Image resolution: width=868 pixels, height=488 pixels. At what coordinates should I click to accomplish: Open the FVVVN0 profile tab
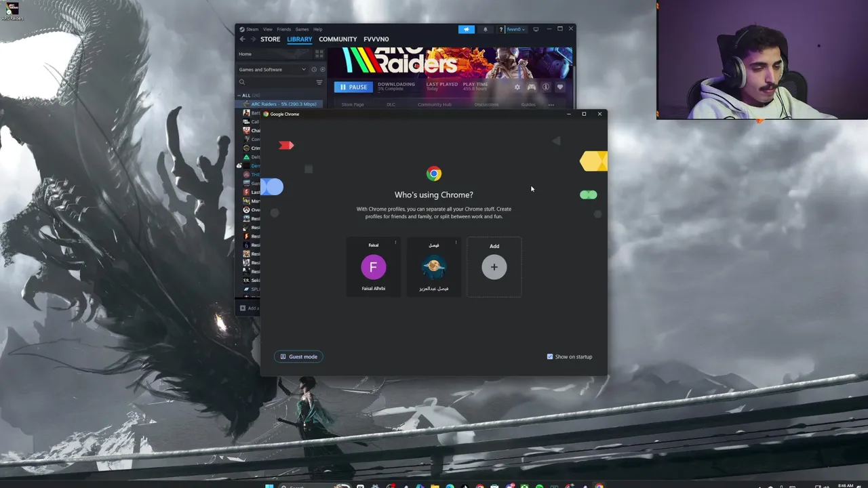tap(376, 39)
